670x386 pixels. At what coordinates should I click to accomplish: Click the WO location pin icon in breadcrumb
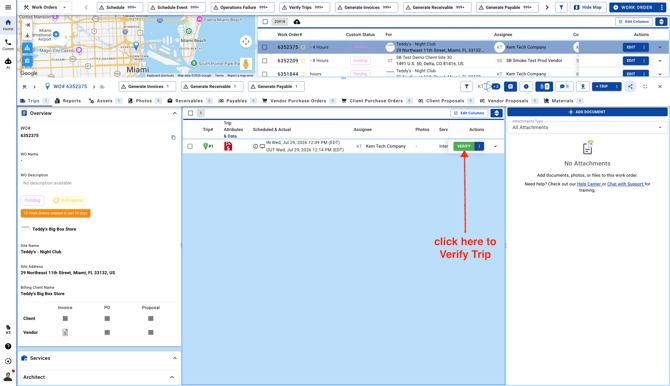[x=47, y=86]
